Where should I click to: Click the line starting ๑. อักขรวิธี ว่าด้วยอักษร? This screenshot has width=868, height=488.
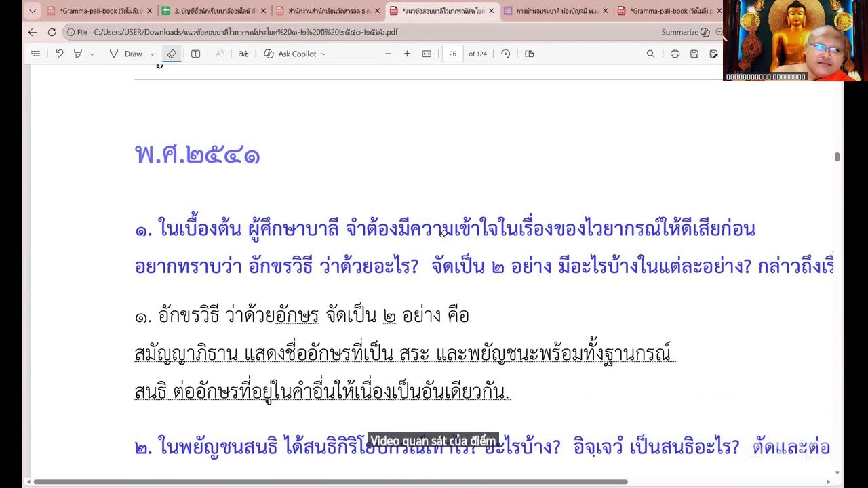pos(302,316)
